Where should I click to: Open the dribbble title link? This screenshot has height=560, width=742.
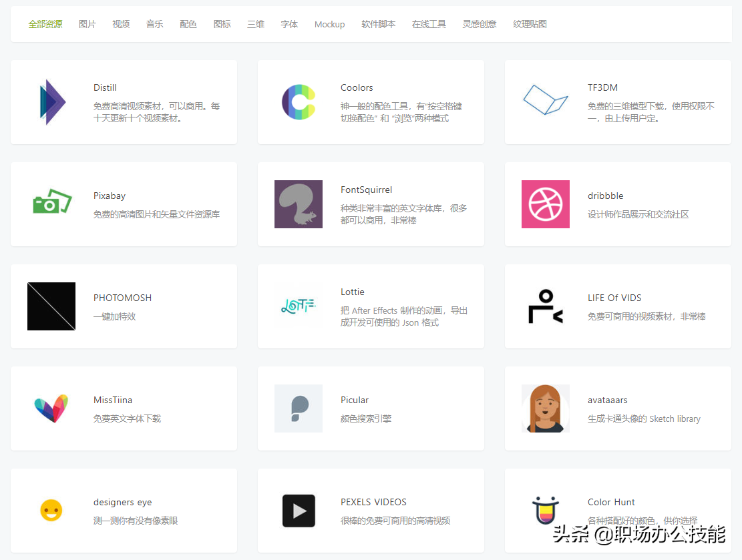(606, 196)
